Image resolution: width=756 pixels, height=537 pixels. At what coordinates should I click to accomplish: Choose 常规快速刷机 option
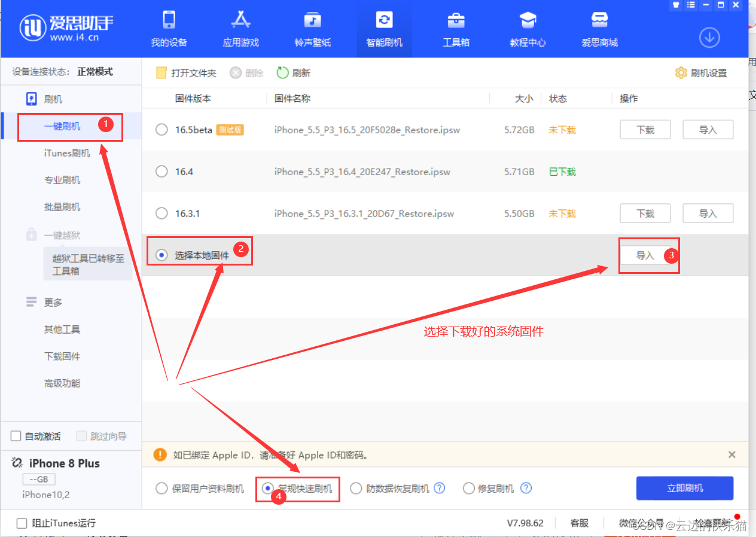point(268,489)
